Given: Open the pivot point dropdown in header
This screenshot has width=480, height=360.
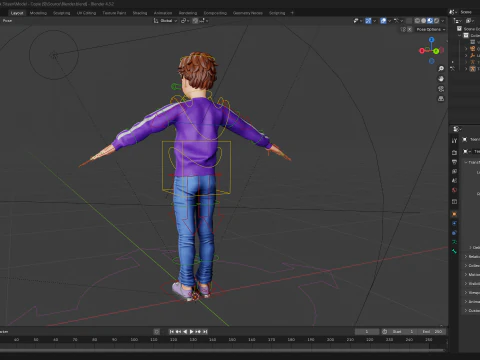Looking at the screenshot, I should (185, 21).
